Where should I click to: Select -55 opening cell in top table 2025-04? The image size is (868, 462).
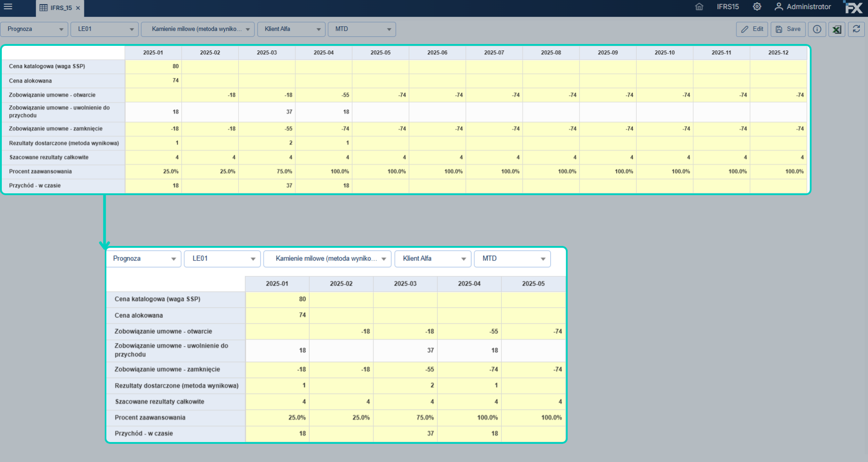coord(324,95)
